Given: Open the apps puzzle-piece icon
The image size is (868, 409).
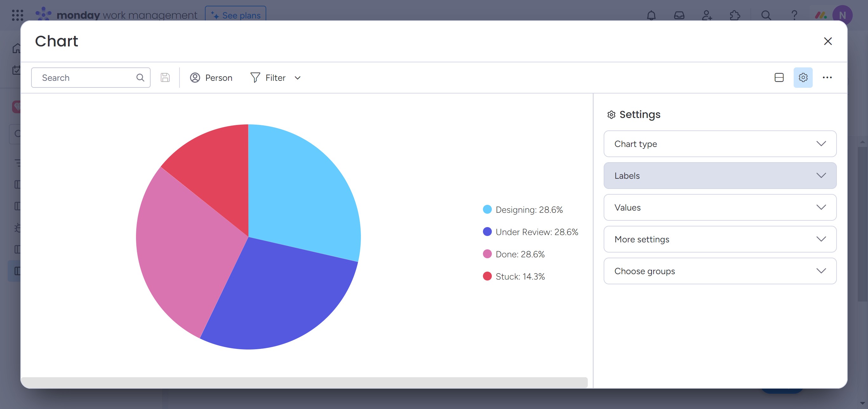Looking at the screenshot, I should pos(735,15).
